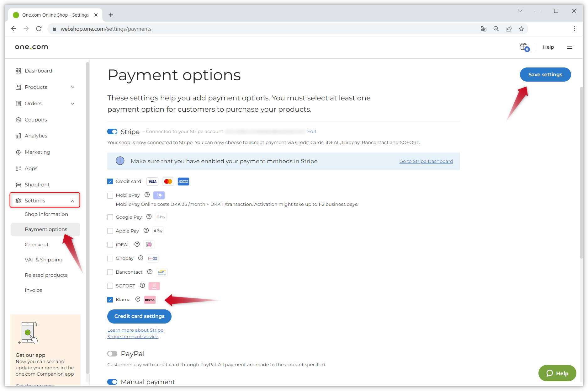This screenshot has height=391, width=588.
Task: Select Shop information under Settings
Action: (46, 214)
